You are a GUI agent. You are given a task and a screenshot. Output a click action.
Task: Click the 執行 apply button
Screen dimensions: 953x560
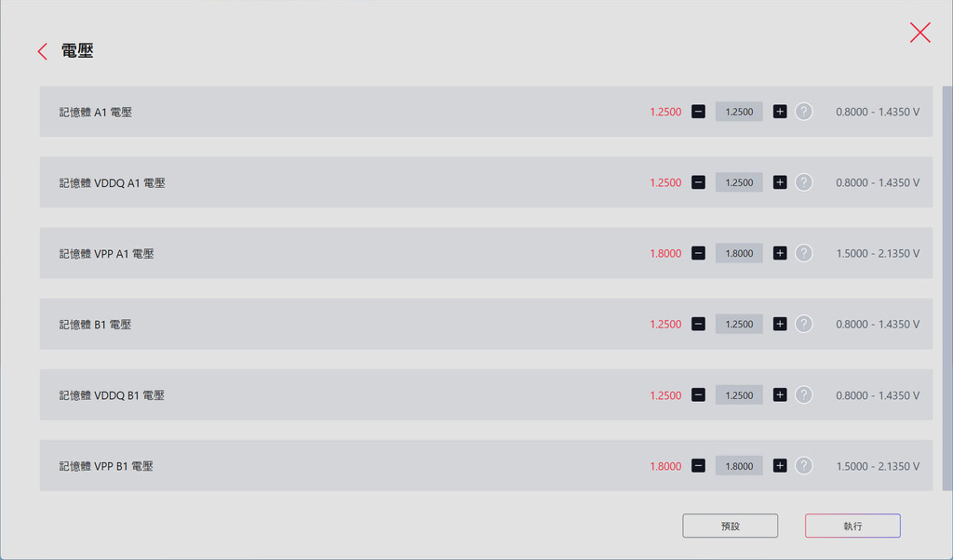852,526
